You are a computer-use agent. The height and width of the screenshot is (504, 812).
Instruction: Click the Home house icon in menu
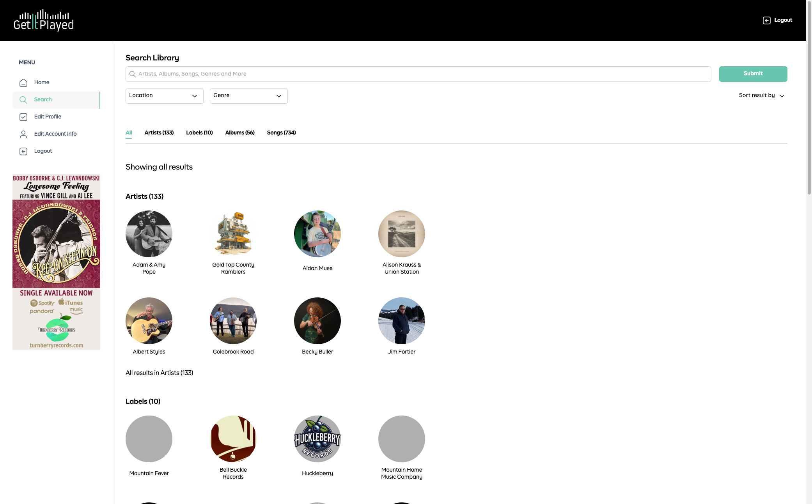[23, 83]
